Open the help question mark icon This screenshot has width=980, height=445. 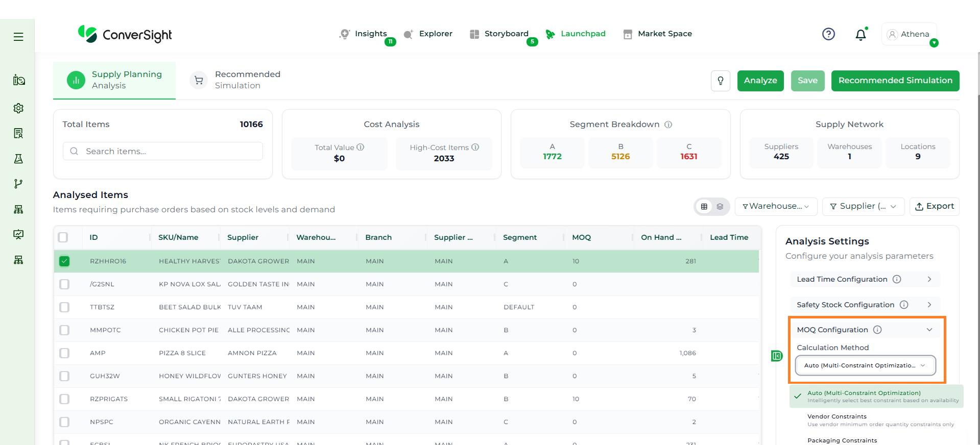(828, 34)
